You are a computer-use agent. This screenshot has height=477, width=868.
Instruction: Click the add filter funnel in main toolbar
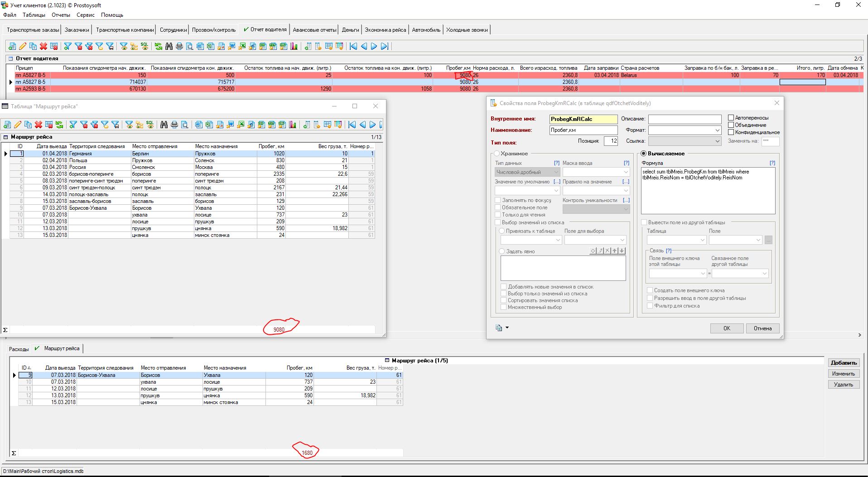[x=68, y=46]
